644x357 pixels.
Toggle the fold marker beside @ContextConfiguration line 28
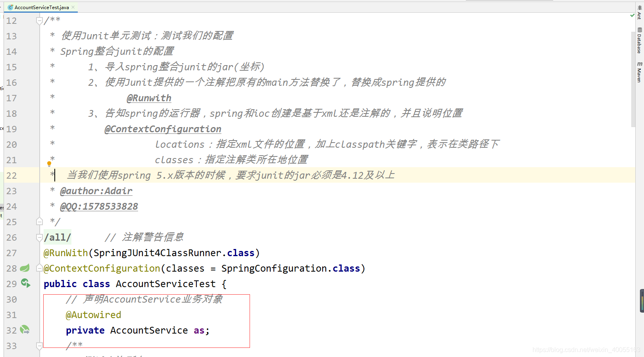point(39,268)
